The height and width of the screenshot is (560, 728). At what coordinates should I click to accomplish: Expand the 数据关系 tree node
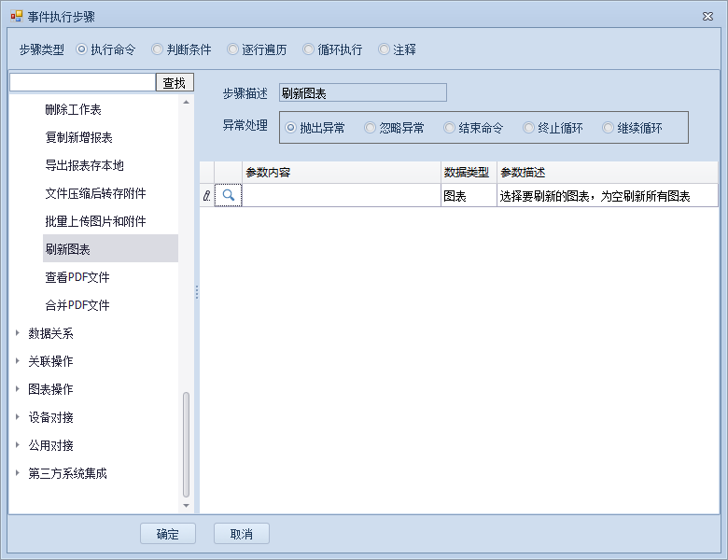click(x=18, y=333)
